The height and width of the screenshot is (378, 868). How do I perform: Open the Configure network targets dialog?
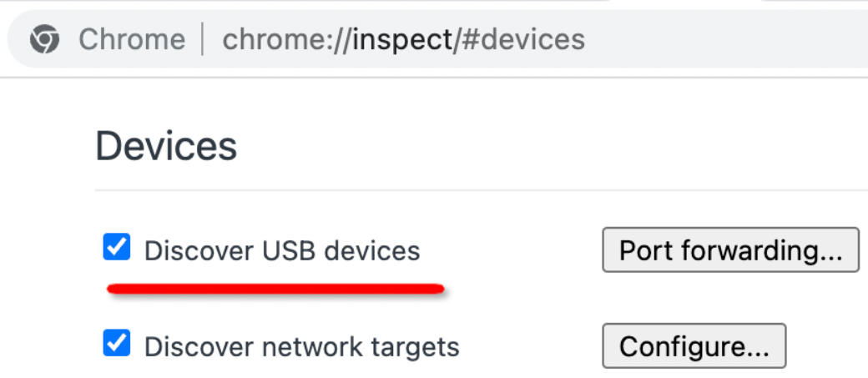click(x=694, y=346)
